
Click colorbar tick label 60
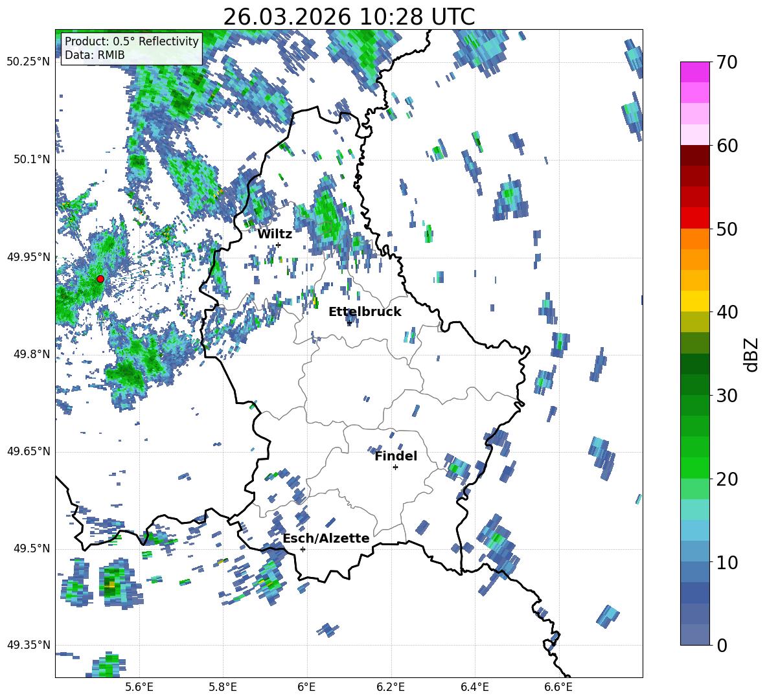tap(727, 146)
